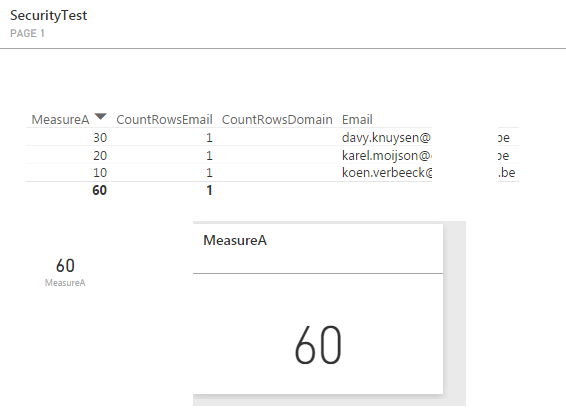Image resolution: width=566 pixels, height=411 pixels.
Task: Click the Email column header
Action: 357,119
